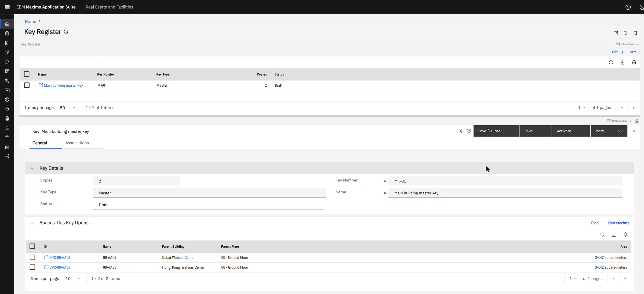Download the Key Register table data

(622, 63)
